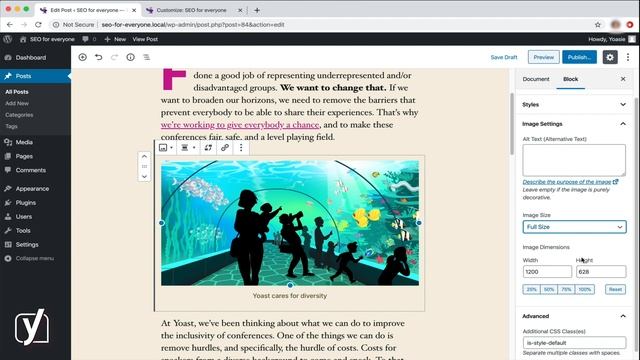Move image block down
Screen dimensions: 640x360
click(x=144, y=176)
